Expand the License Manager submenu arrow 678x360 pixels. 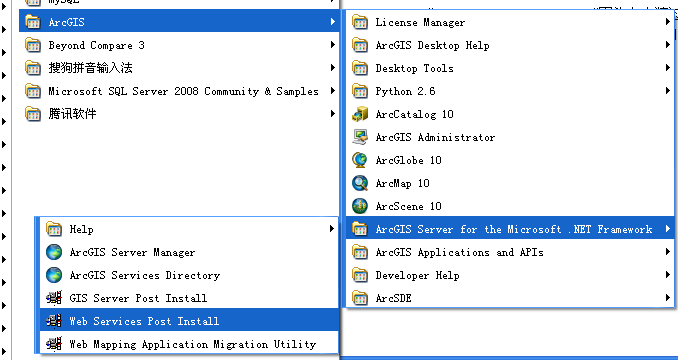[x=668, y=21]
